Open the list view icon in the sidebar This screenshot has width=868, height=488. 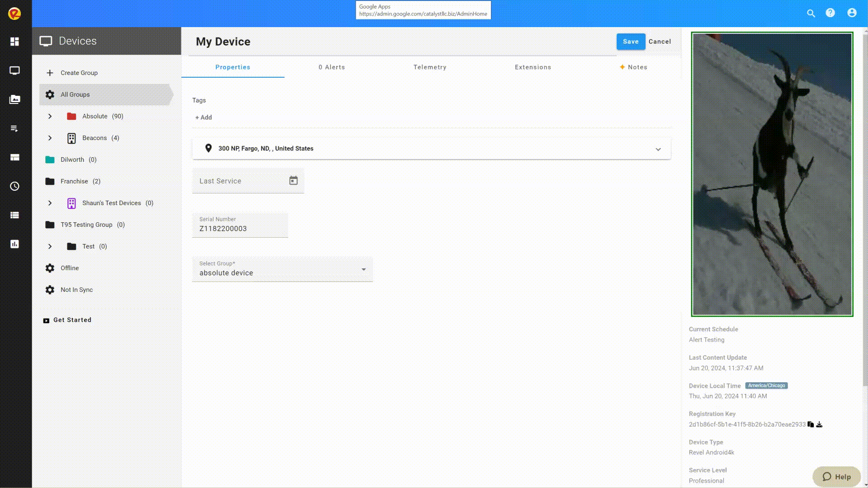click(x=14, y=215)
